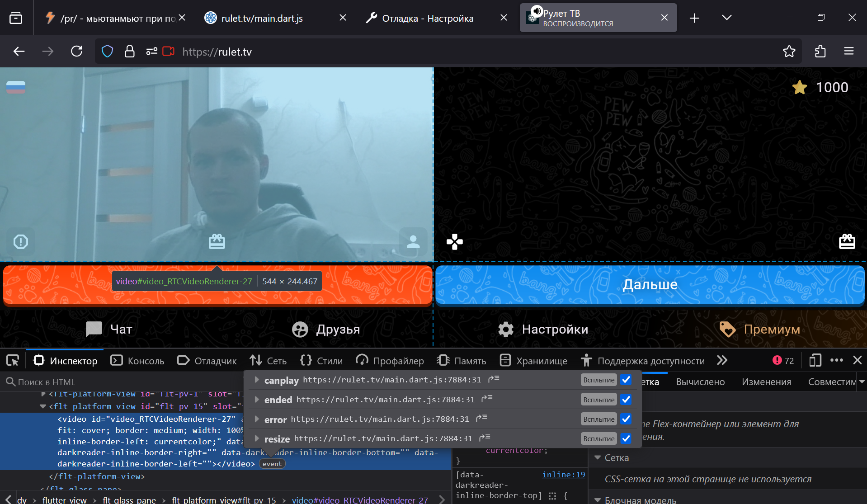This screenshot has height=504, width=867.
Task: Open partner profile person icon
Action: click(413, 242)
